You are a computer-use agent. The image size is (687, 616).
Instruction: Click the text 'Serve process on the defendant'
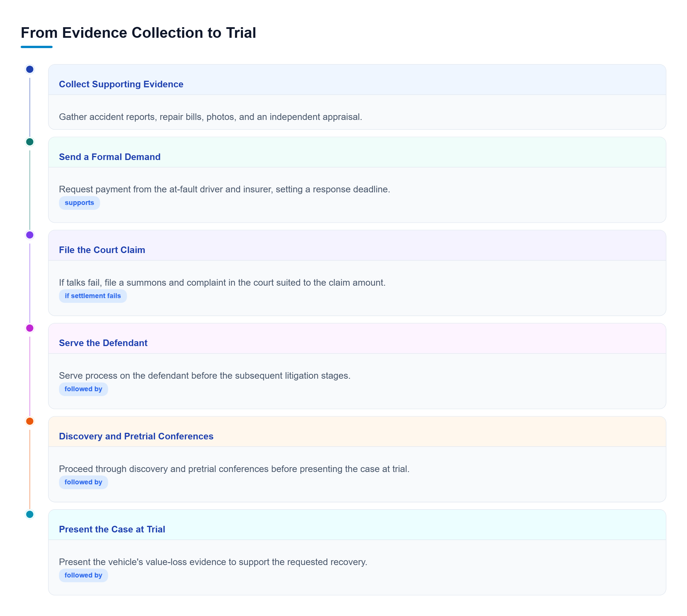coord(124,376)
